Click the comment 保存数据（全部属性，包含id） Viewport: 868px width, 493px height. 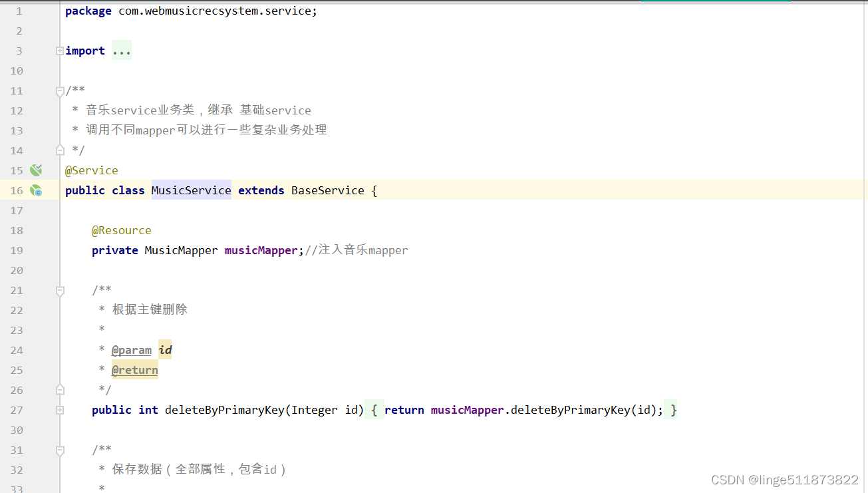(200, 470)
